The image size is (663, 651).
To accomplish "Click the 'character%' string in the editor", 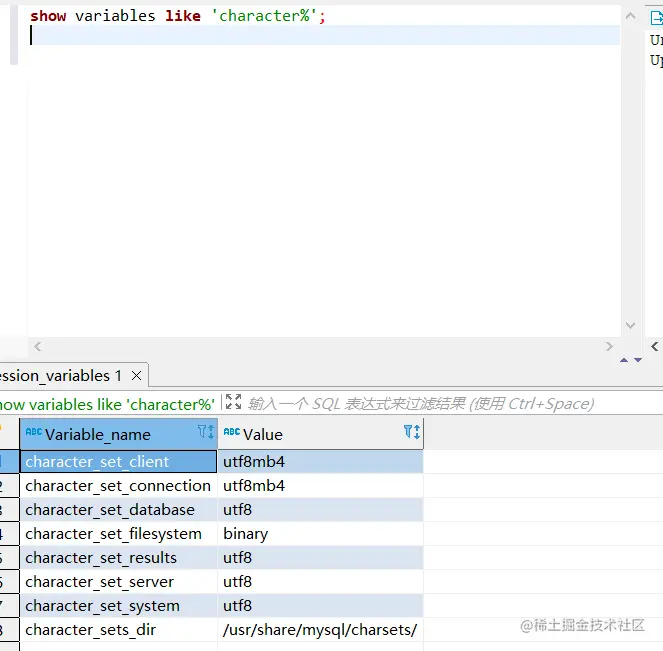I will (264, 16).
